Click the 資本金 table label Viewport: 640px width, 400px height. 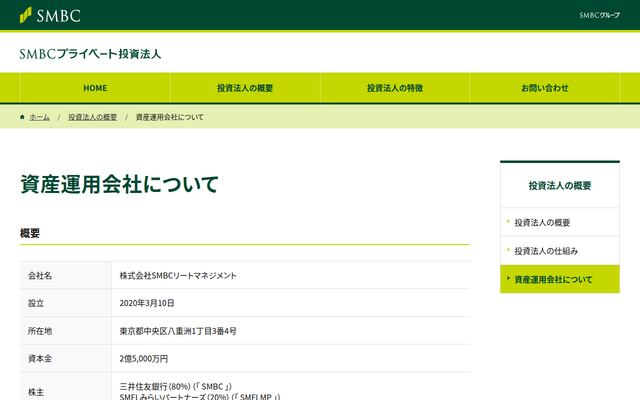tap(40, 359)
